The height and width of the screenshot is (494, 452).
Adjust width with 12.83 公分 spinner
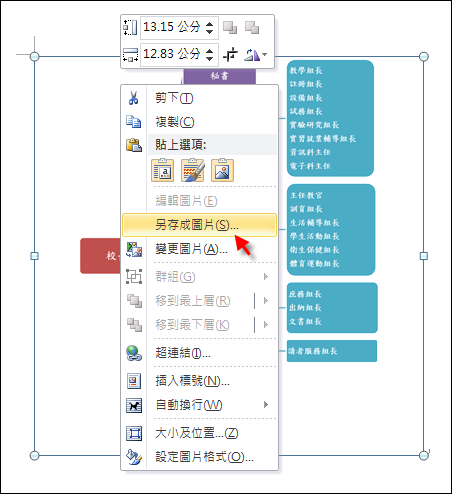coord(209,54)
